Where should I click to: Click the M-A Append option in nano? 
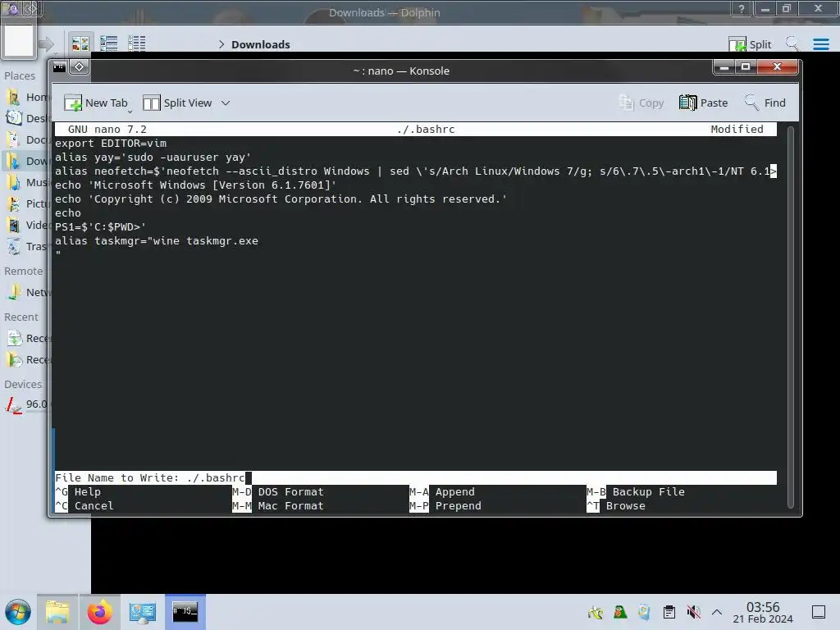[442, 492]
